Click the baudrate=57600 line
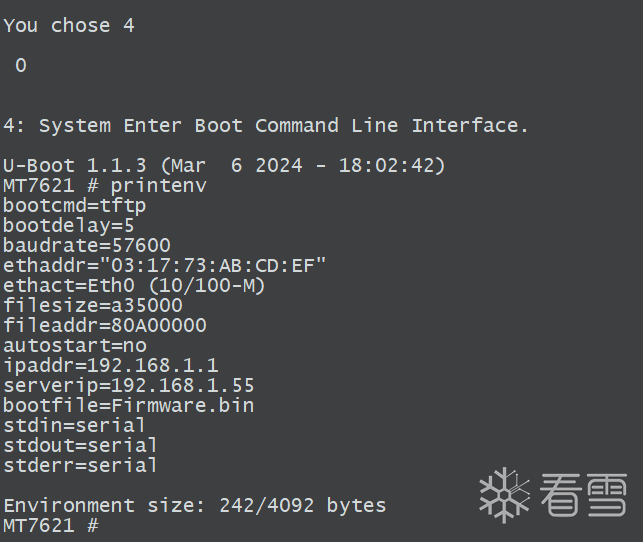The image size is (643, 542). [x=87, y=246]
